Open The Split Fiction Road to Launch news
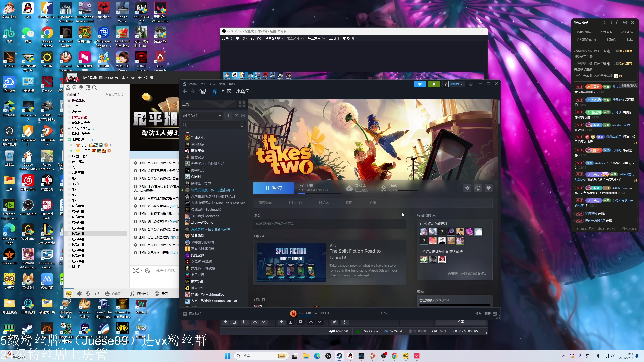The image size is (644, 362). [330, 262]
